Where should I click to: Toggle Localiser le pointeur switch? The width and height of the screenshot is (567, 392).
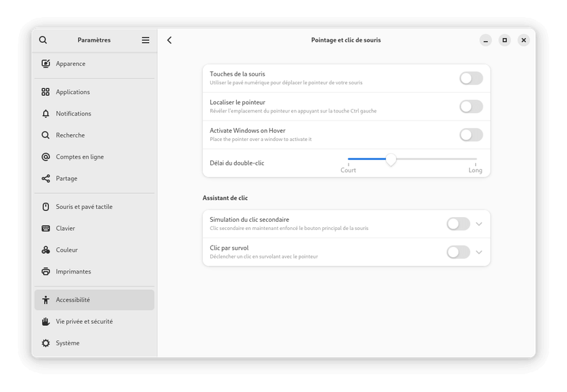click(x=471, y=106)
